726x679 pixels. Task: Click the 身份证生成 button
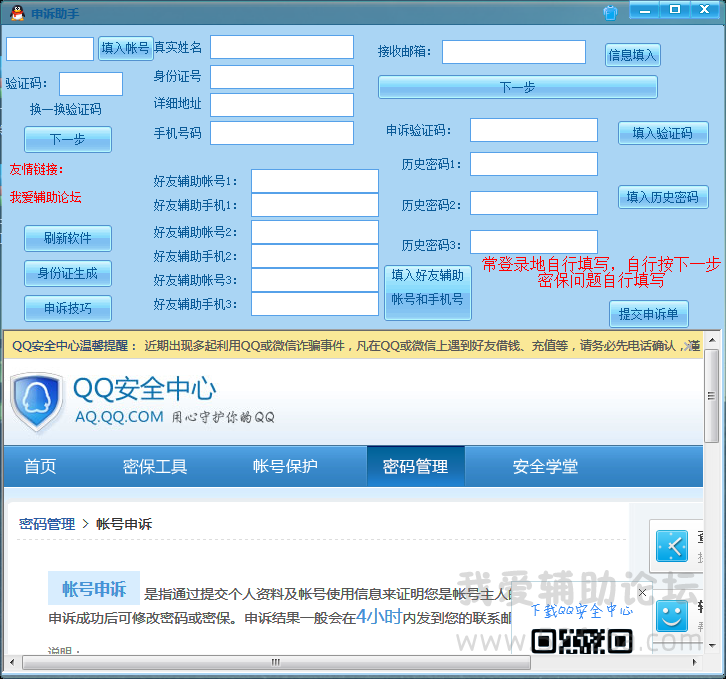68,274
